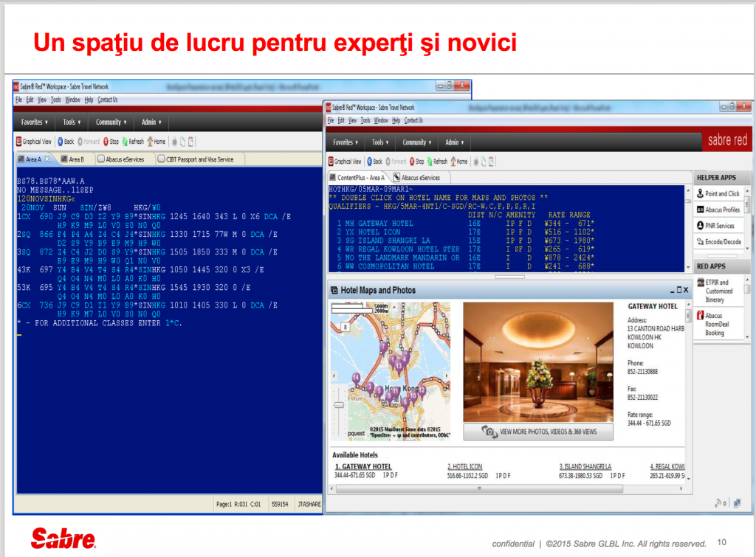Open Point and Click helper app
Viewport: 756px width, 557px height.
[x=718, y=193]
